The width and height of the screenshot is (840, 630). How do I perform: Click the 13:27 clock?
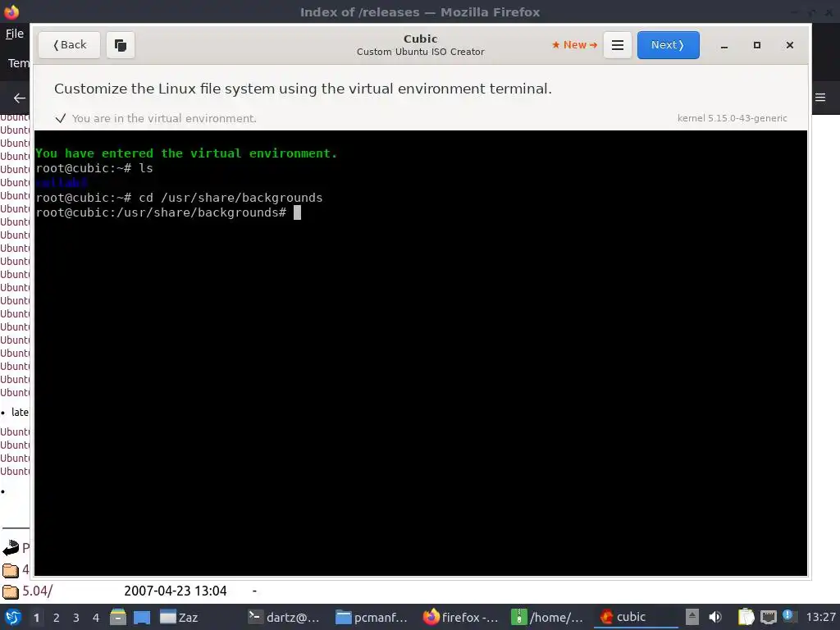(x=820, y=617)
